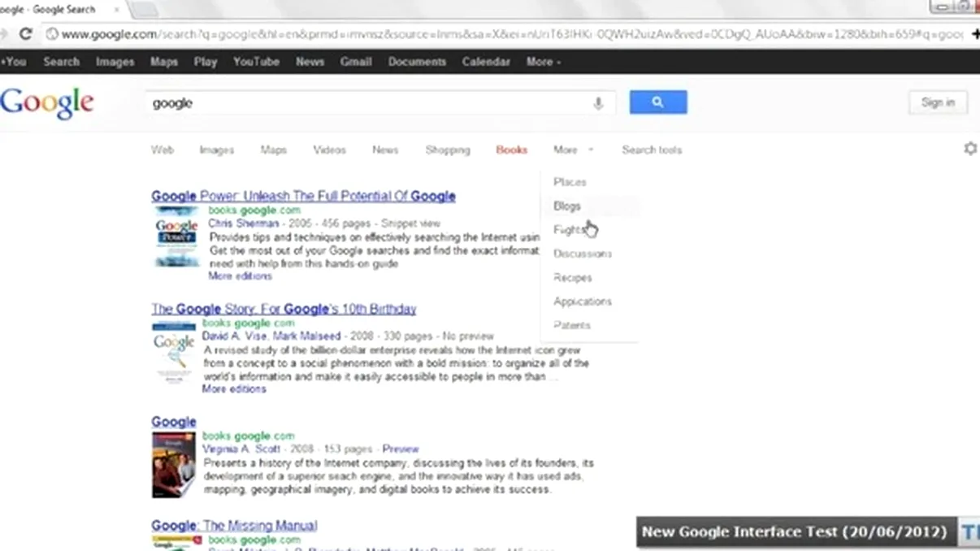Screen dimensions: 980x551
Task: Switch to the Maps results tab
Action: click(274, 150)
